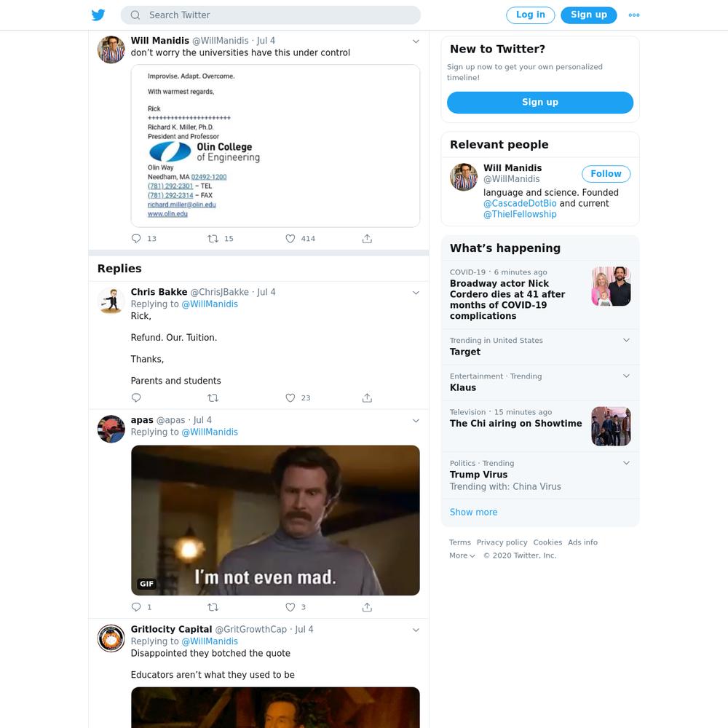Open caret for Target trending topic

[626, 340]
